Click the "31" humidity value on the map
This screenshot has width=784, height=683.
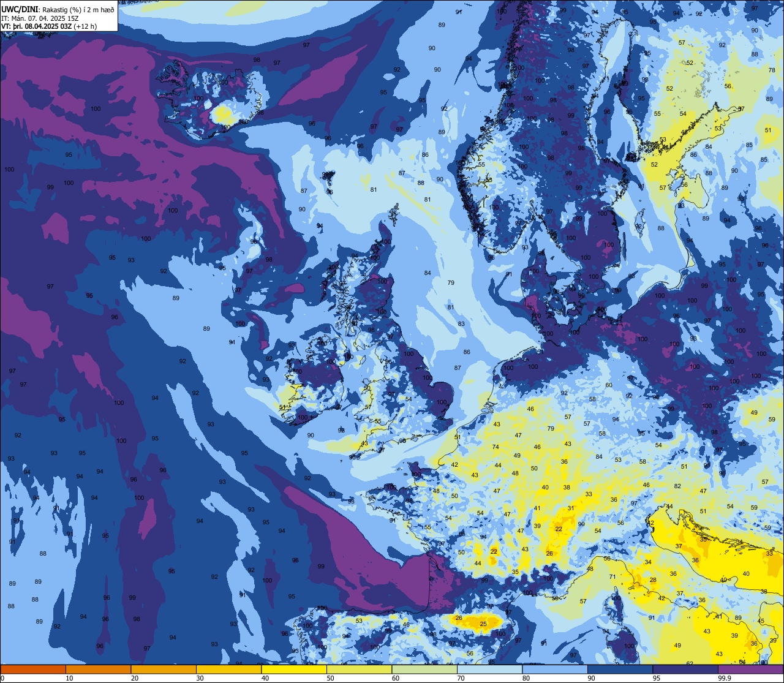[x=571, y=508]
